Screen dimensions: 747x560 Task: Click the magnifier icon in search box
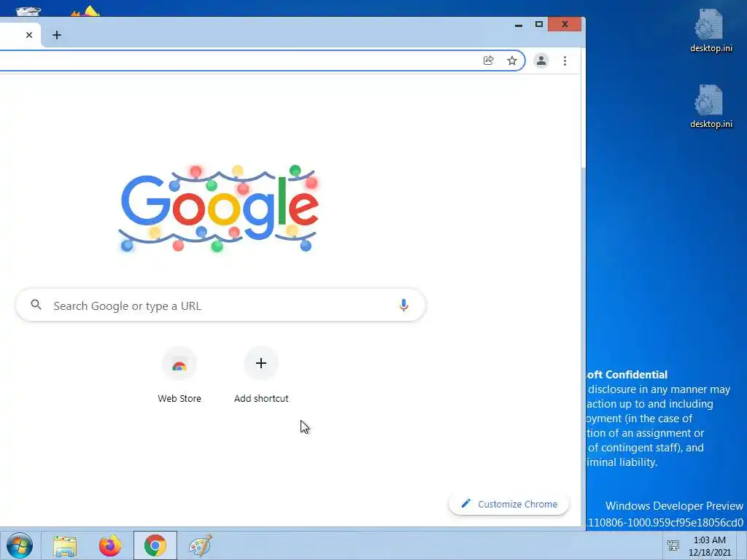click(36, 305)
